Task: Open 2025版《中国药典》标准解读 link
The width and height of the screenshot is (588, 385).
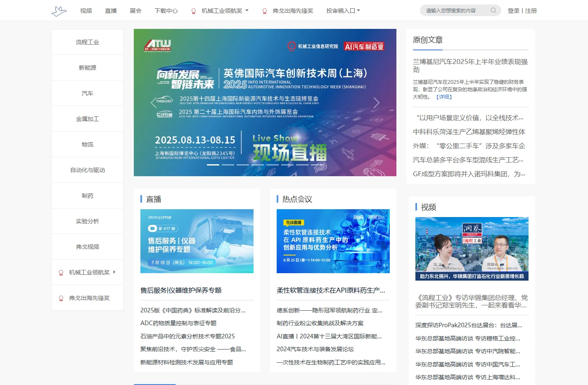Action: click(193, 310)
